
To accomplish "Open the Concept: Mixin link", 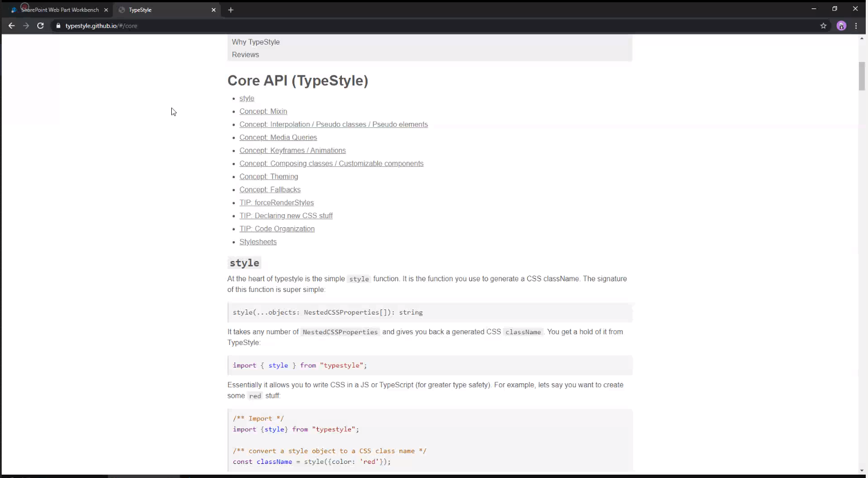I will pos(263,111).
